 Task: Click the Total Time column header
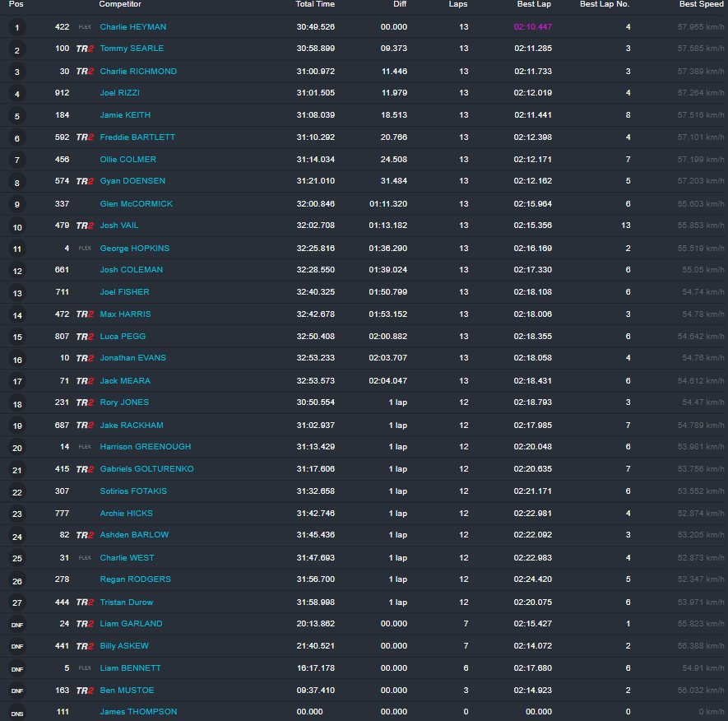tap(315, 4)
